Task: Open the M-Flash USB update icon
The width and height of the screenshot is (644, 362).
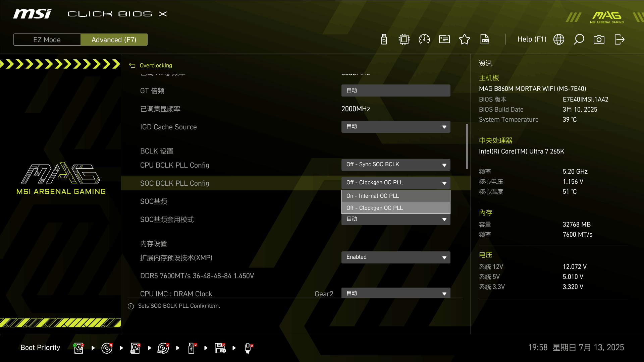Action: point(384,40)
